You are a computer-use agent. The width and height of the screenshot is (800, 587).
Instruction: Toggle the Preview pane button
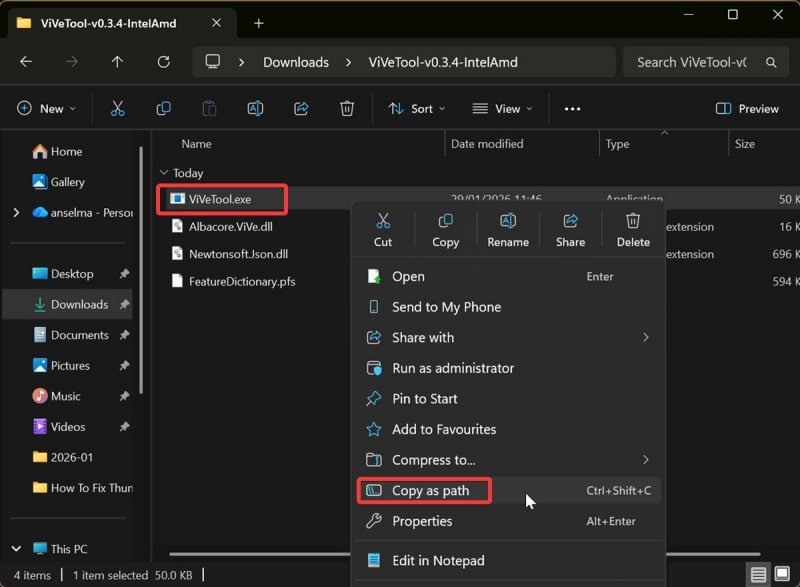747,108
